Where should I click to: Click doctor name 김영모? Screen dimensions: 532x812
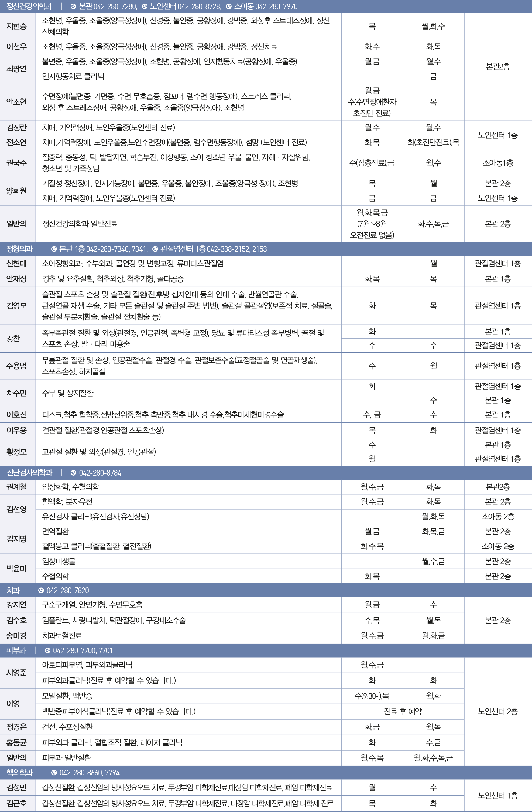click(x=16, y=306)
